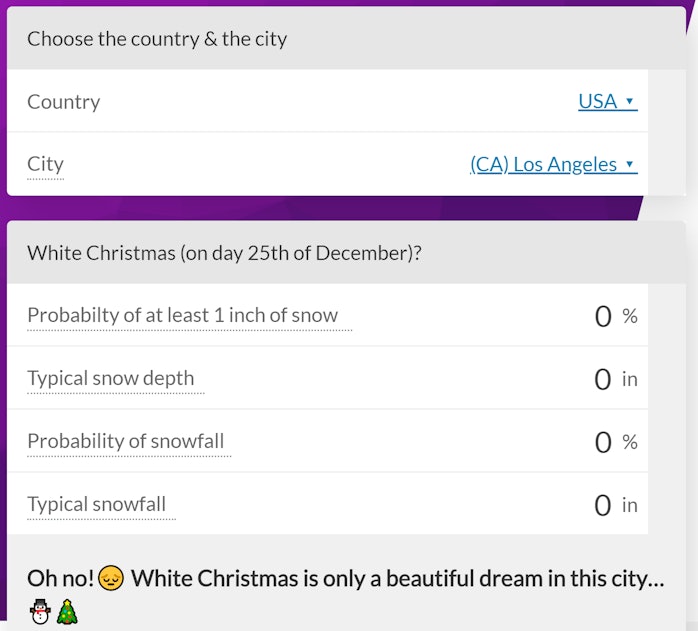The image size is (698, 631).
Task: Click the sad face emoji
Action: click(x=110, y=578)
